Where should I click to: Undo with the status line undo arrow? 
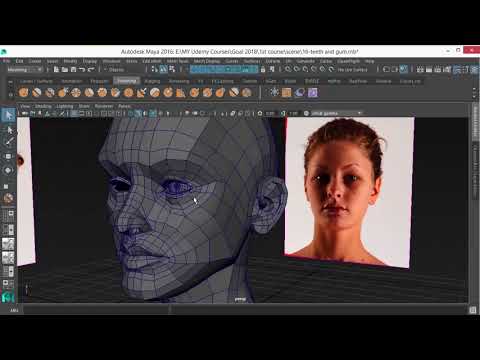click(82, 69)
